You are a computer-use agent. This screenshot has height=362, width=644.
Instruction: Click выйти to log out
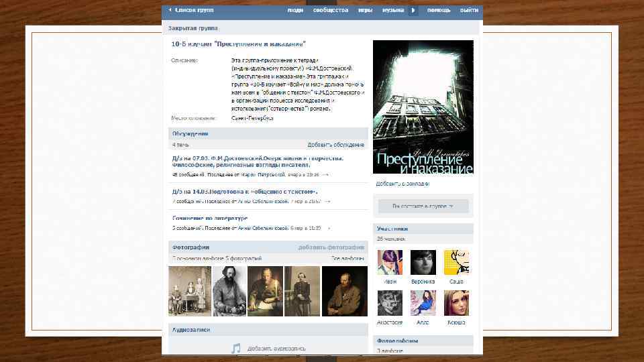469,10
